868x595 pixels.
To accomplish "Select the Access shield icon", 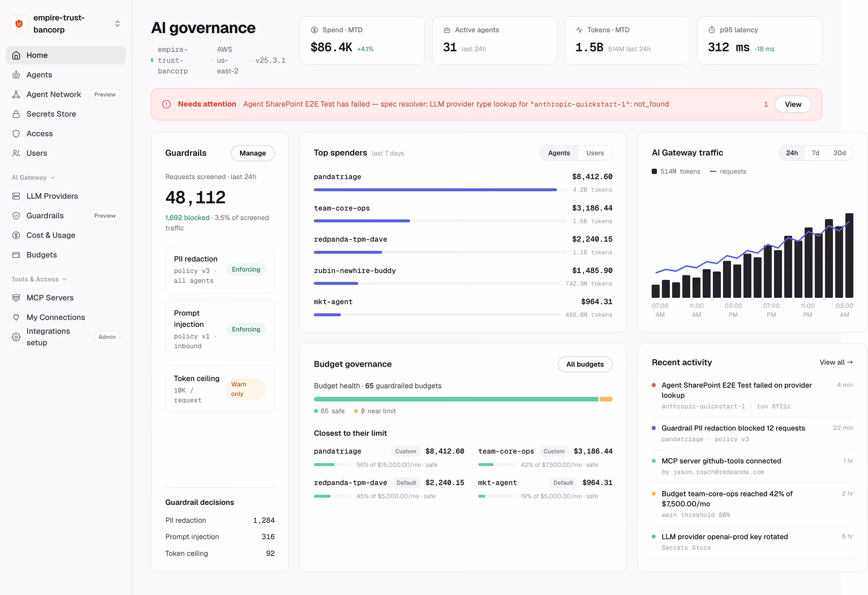I will (16, 133).
